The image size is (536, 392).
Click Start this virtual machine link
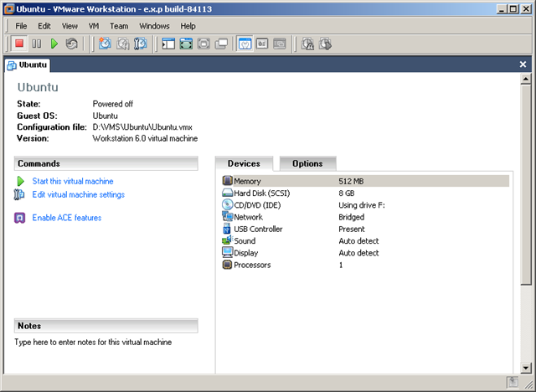72,181
